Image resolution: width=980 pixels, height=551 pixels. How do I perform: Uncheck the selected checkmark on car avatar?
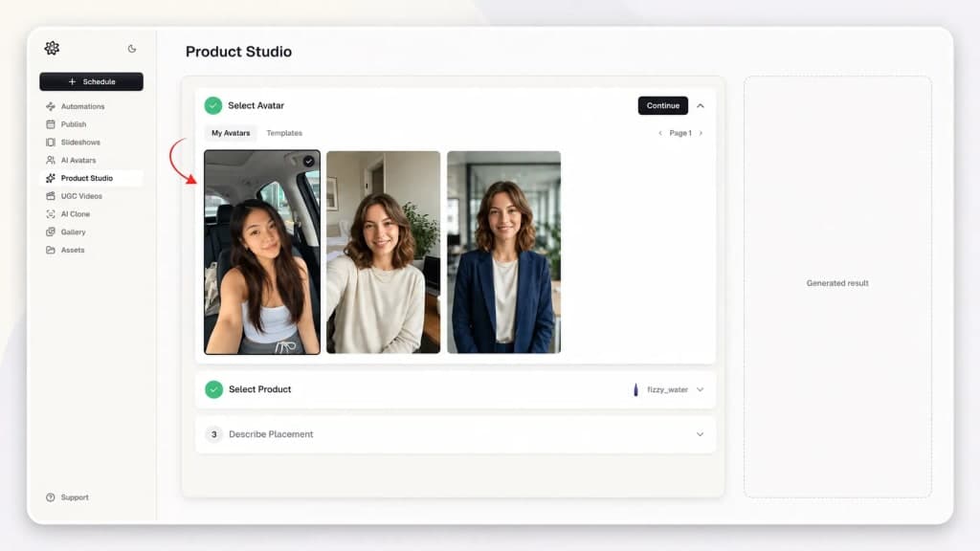tap(309, 161)
